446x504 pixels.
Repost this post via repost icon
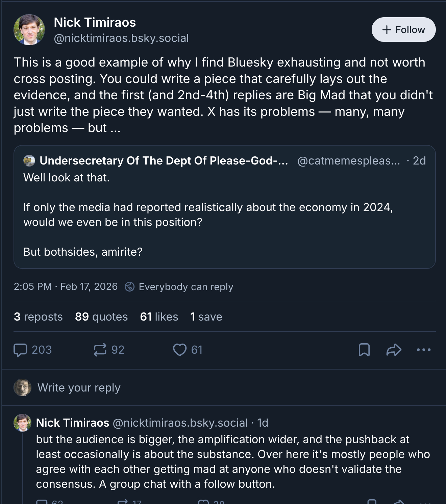pyautogui.click(x=100, y=350)
